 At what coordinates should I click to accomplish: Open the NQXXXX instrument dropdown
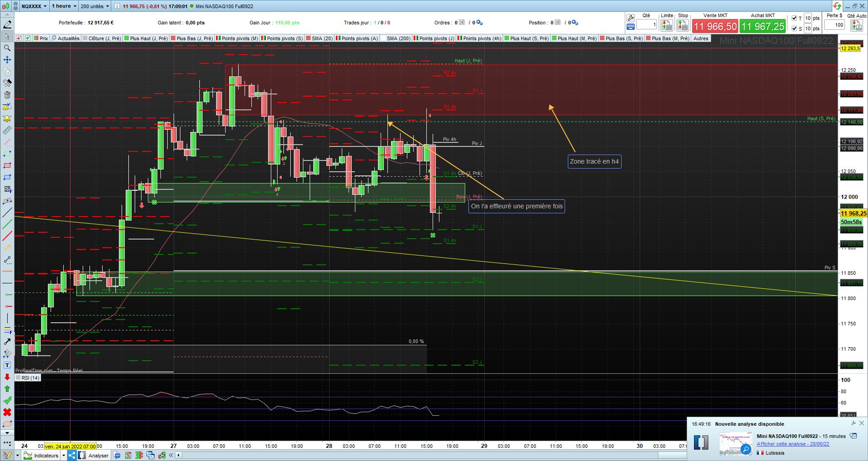coord(34,6)
